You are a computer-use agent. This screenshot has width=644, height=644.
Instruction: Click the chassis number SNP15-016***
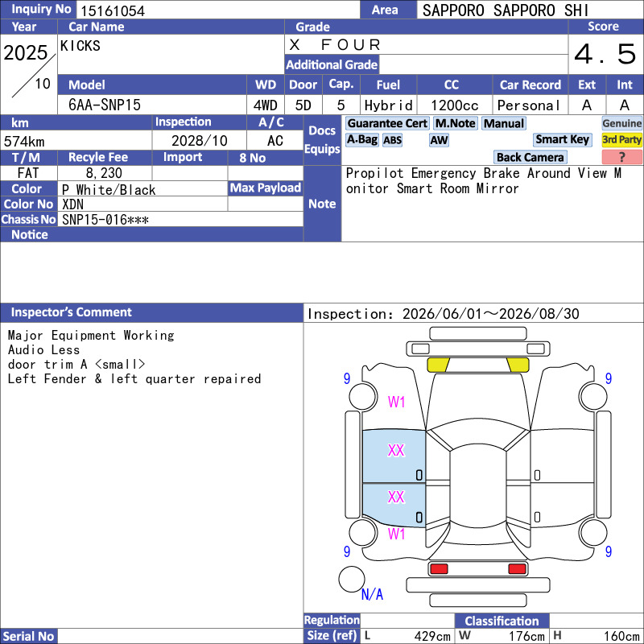pos(105,220)
